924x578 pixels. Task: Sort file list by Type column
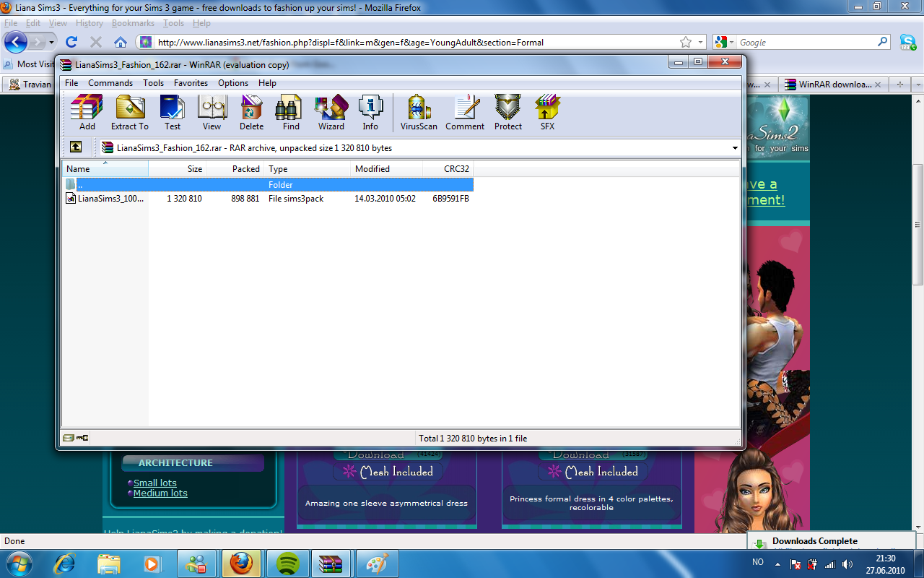(308, 168)
